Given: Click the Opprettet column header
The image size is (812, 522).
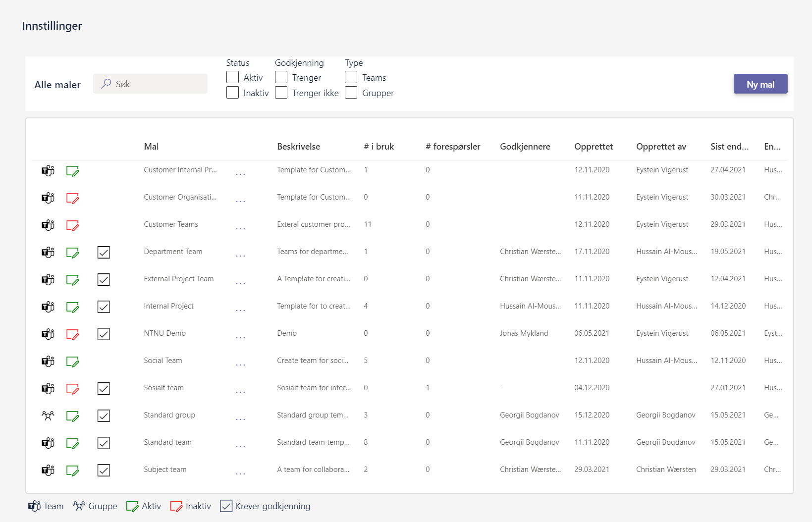Looking at the screenshot, I should pyautogui.click(x=594, y=147).
